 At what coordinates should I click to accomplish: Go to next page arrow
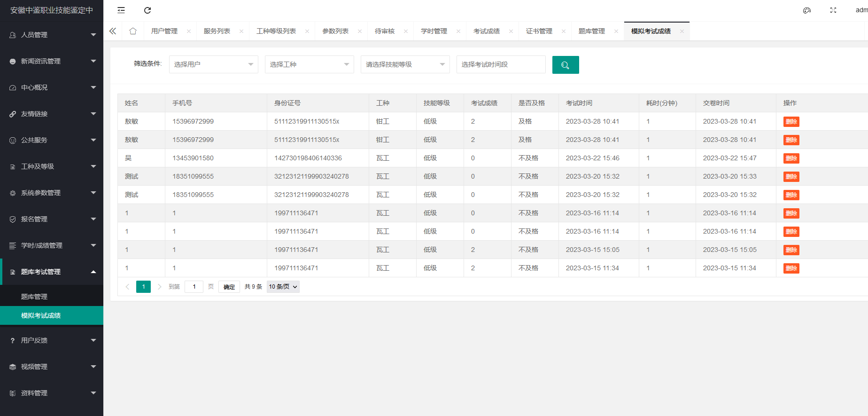(160, 287)
